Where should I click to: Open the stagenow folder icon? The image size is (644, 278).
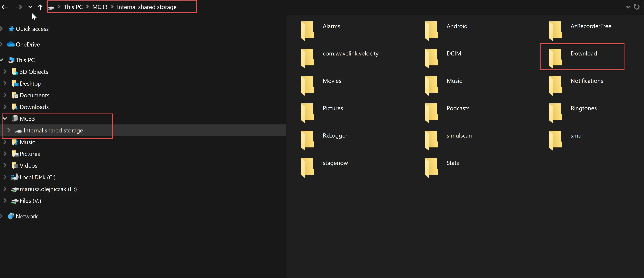[x=308, y=167]
